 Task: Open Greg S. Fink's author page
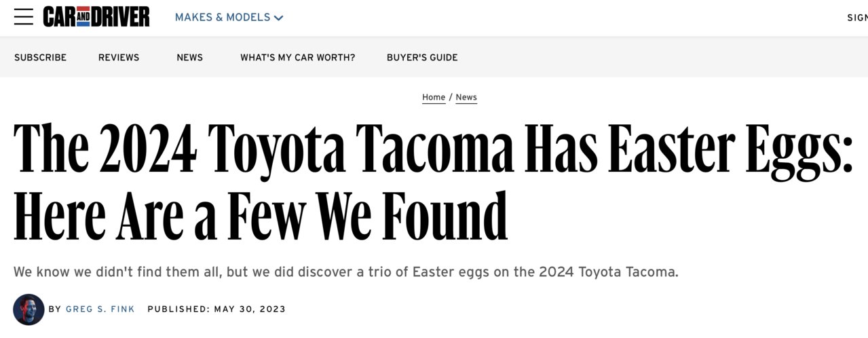pos(100,309)
